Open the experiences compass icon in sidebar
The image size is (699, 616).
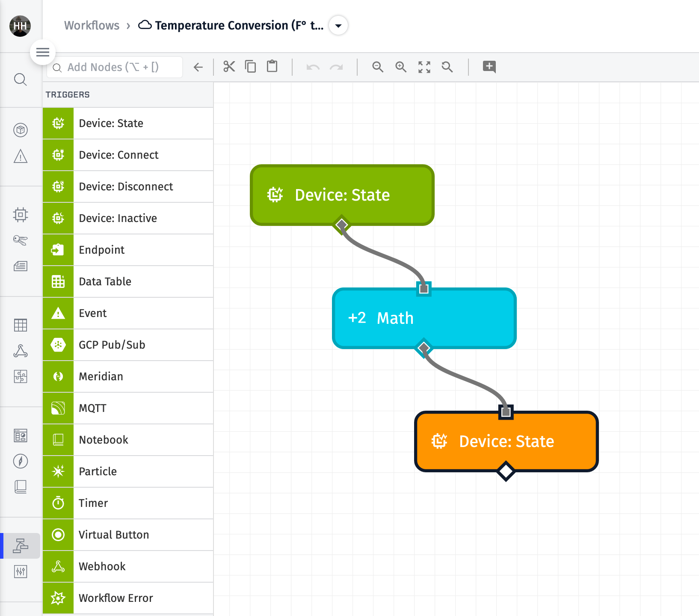(21, 461)
